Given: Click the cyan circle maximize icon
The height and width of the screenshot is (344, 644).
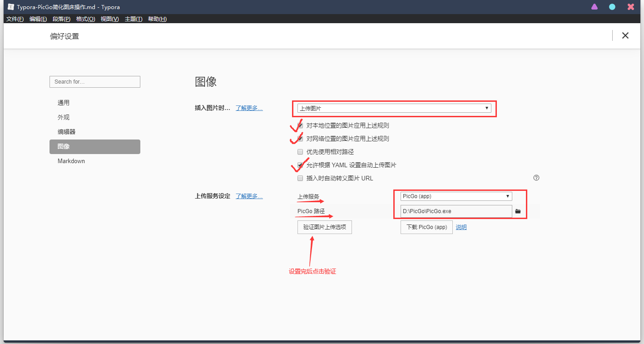Looking at the screenshot, I should click(612, 7).
